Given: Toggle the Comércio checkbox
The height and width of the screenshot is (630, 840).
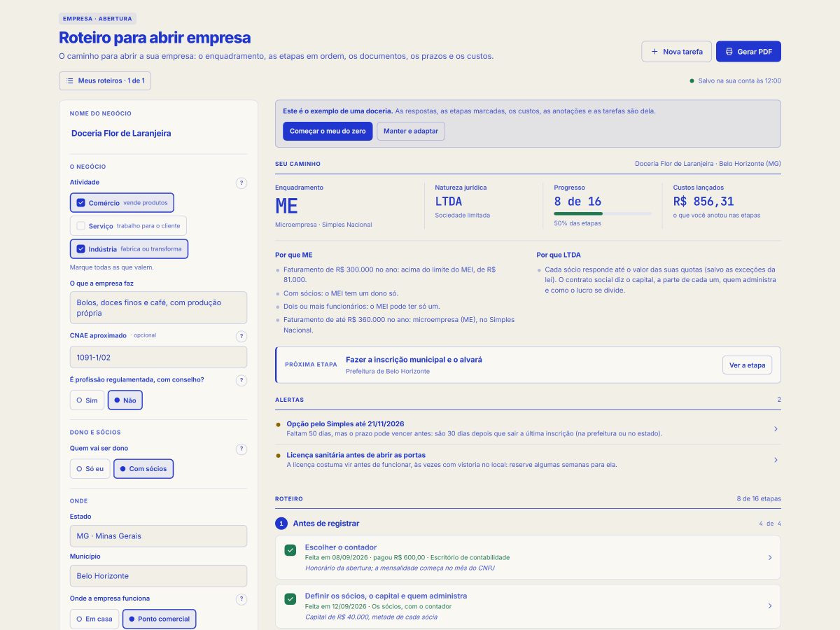Looking at the screenshot, I should 80,203.
